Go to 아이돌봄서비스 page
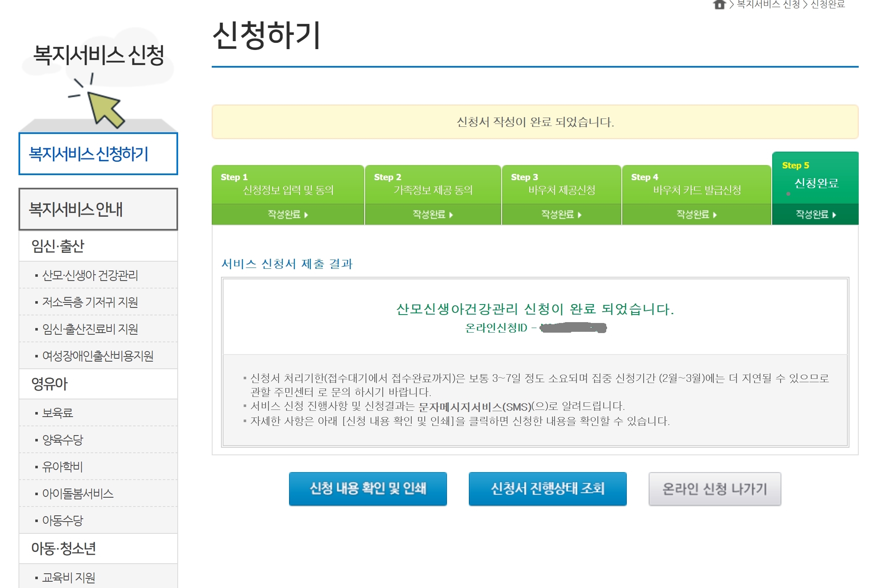The width and height of the screenshot is (873, 588). pyautogui.click(x=78, y=493)
